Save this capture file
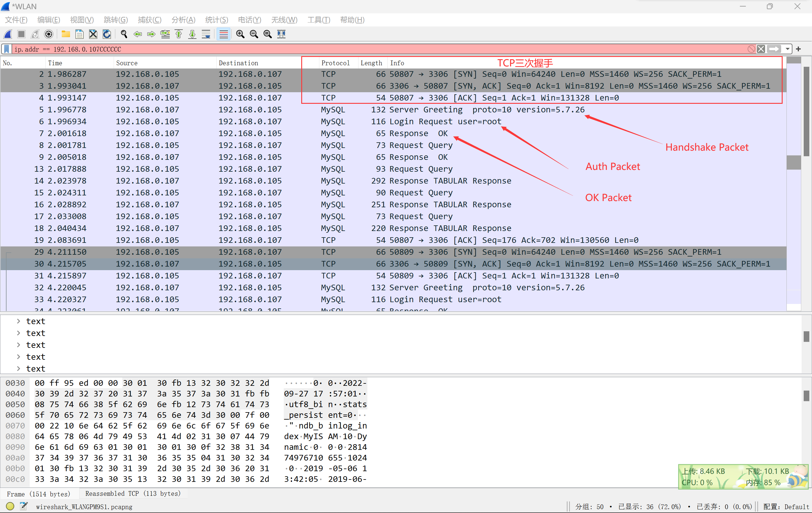Screen dimensions: 812x513 coord(80,34)
